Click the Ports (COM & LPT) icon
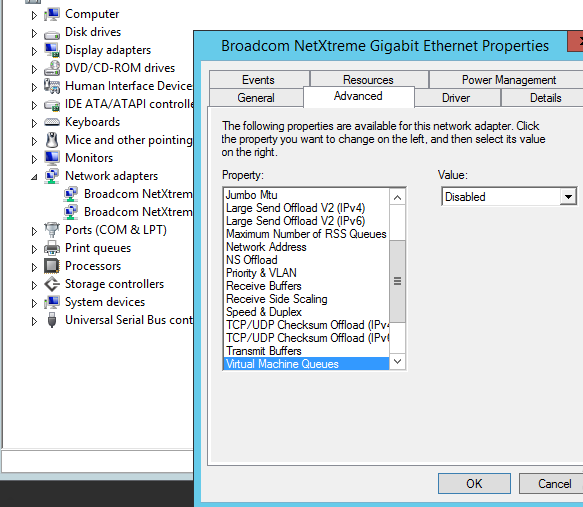 (52, 230)
